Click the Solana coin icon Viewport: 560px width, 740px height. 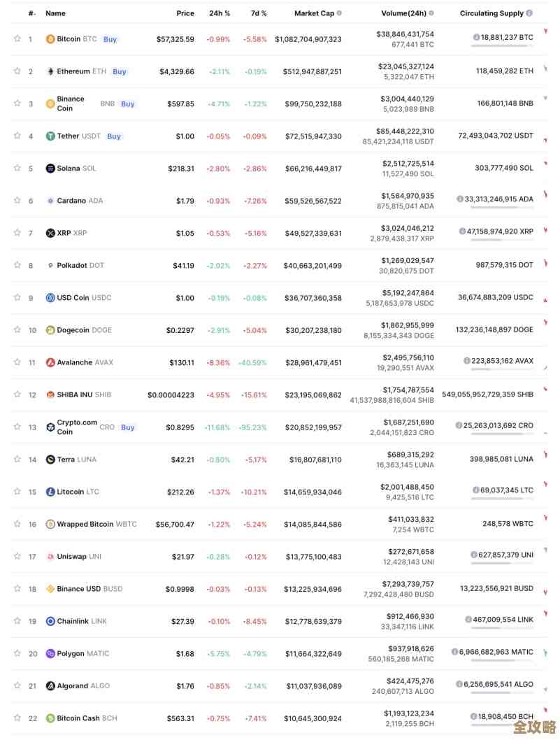pos(50,169)
